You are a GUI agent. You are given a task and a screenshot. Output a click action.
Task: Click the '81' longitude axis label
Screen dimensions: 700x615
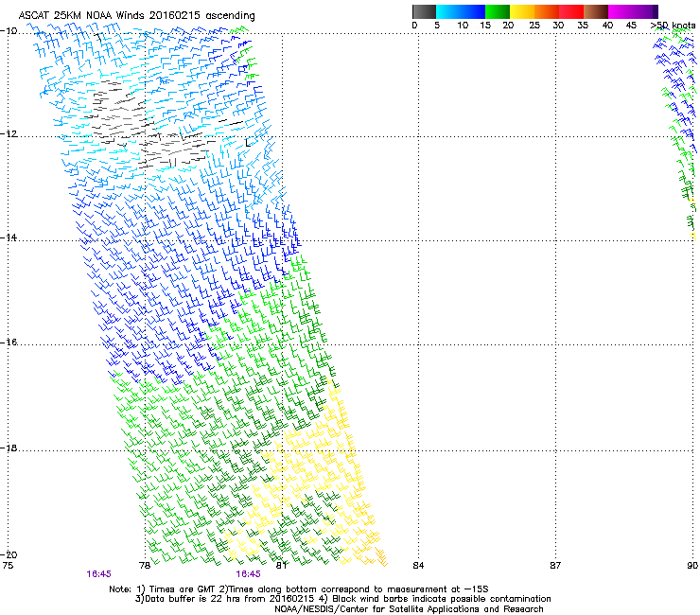click(281, 566)
